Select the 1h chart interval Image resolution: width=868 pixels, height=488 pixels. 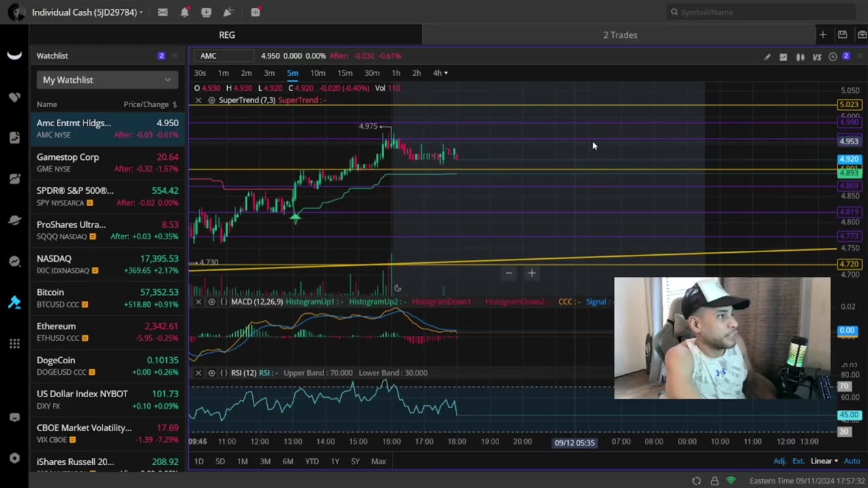coord(396,73)
